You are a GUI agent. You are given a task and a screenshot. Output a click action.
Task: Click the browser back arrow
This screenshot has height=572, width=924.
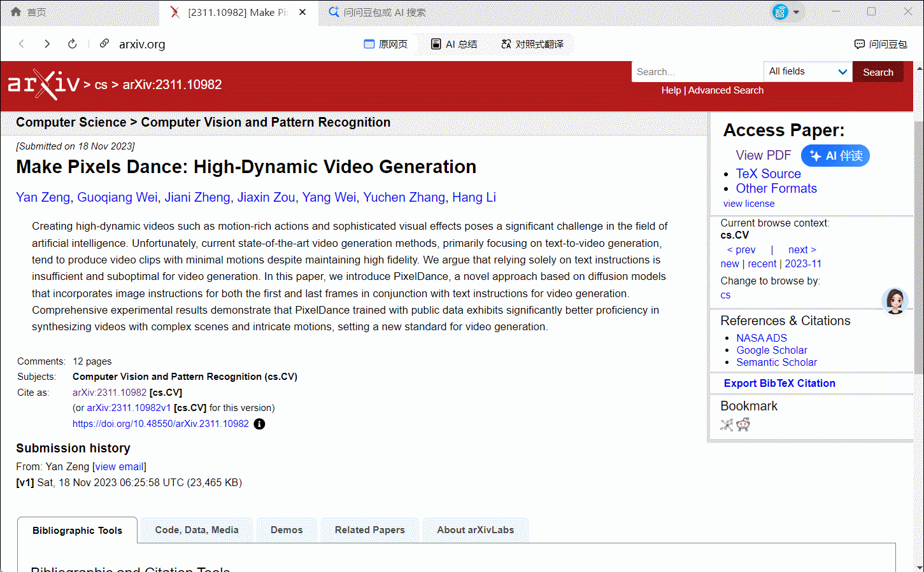22,44
